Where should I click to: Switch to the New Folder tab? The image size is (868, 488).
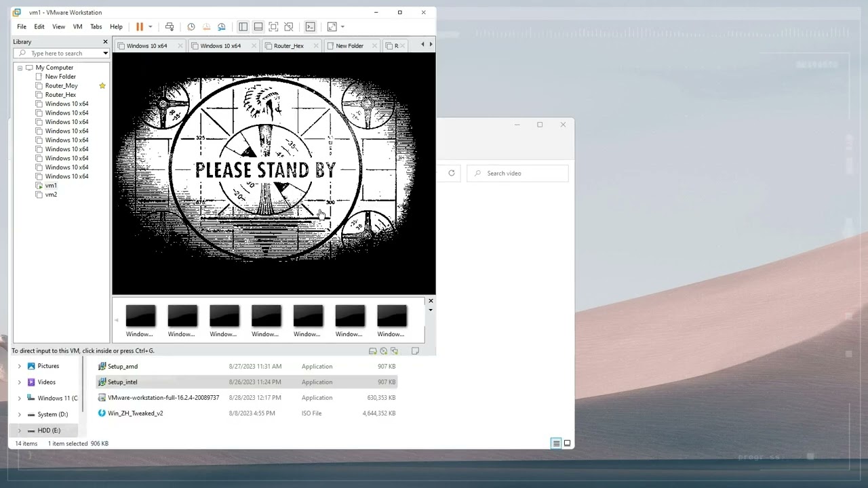point(350,45)
